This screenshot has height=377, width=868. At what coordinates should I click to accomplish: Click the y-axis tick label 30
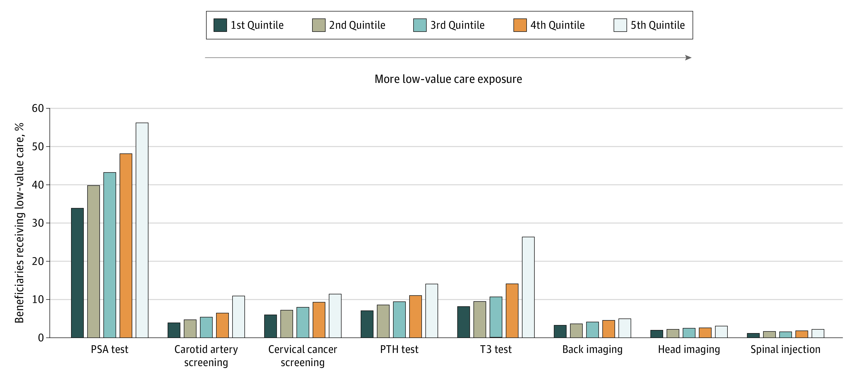tap(38, 223)
